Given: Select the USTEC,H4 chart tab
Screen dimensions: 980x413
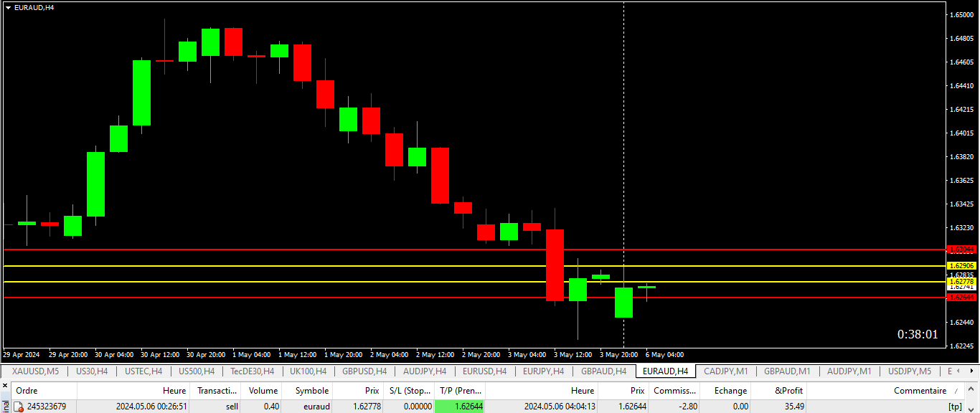Looking at the screenshot, I should coord(143,371).
